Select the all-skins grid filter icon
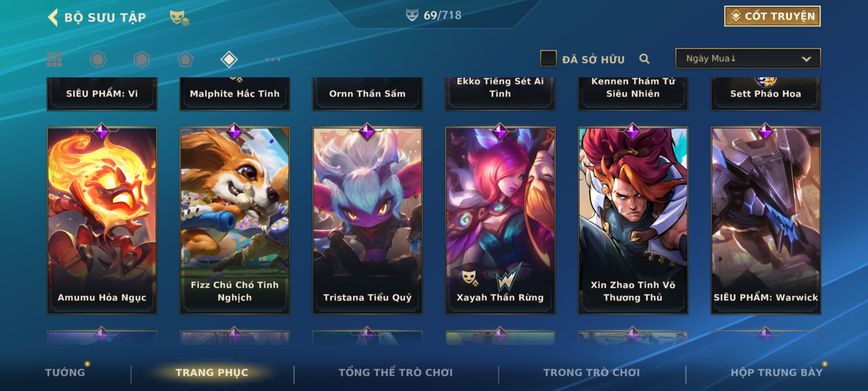868x391 pixels. click(54, 59)
